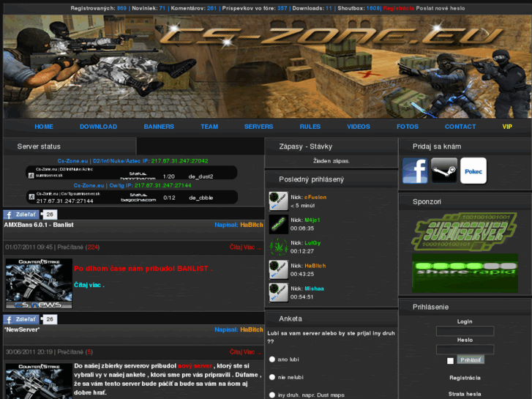
Task: Open NewServer post CS news thumbnail
Action: click(x=39, y=381)
